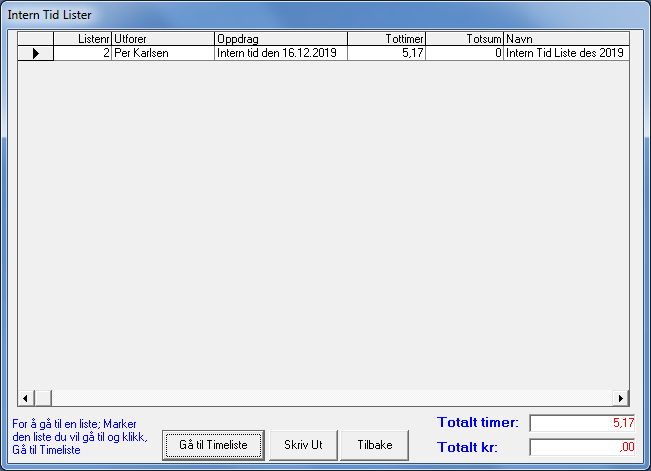The width and height of the screenshot is (651, 471).
Task: Select the Oppdrag column header
Action: (280, 38)
